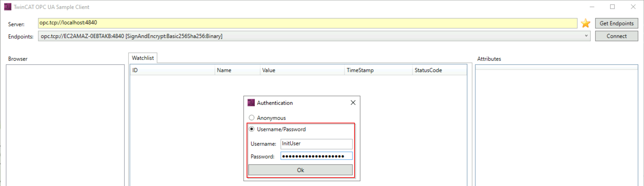Sort by the StatusCode column header
This screenshot has height=186, width=644.
440,70
